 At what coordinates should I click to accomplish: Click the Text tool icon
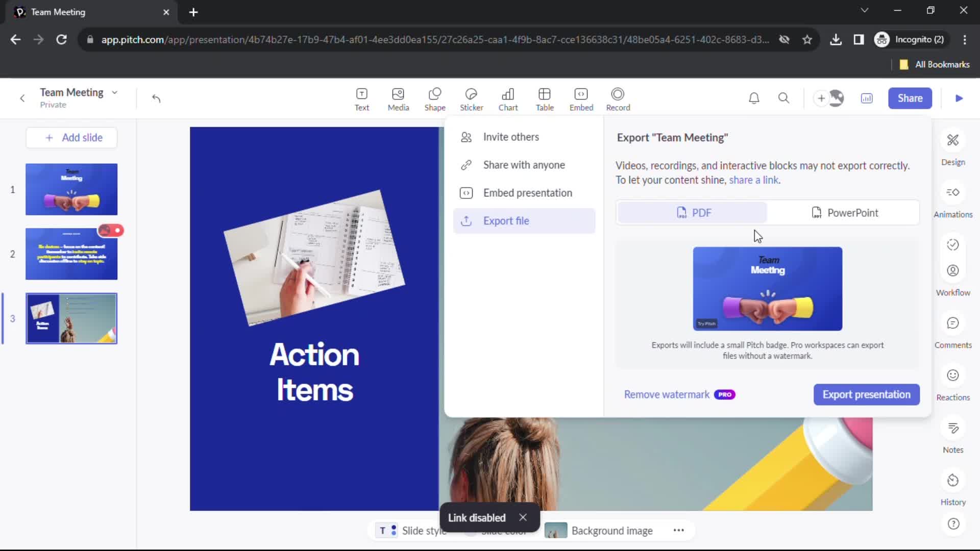click(x=361, y=97)
